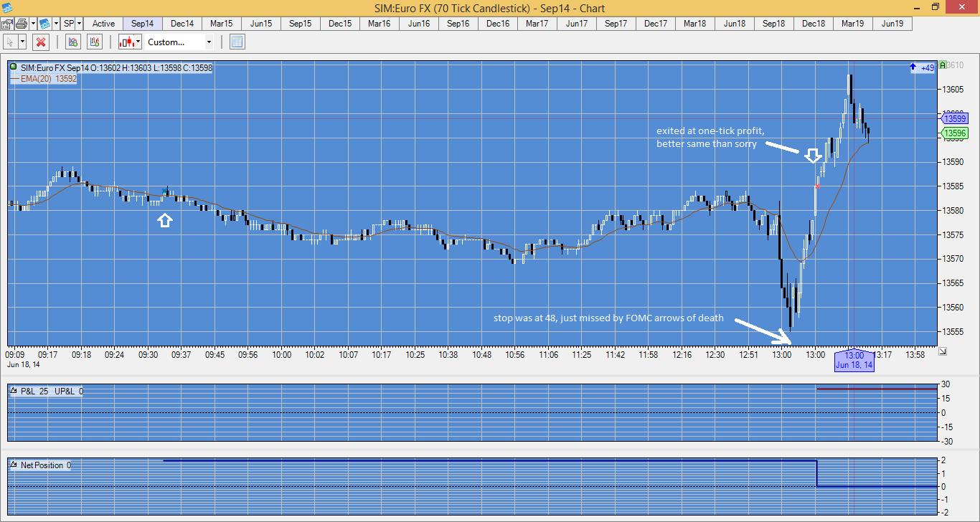This screenshot has width=980, height=522.
Task: Switch to the Sep17 contract tab
Action: point(616,24)
